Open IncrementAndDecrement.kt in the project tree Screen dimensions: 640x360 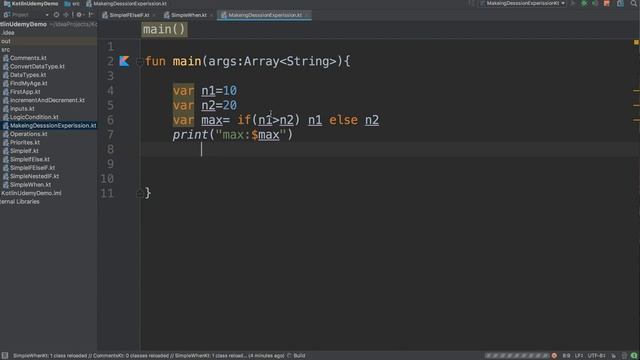[47, 100]
